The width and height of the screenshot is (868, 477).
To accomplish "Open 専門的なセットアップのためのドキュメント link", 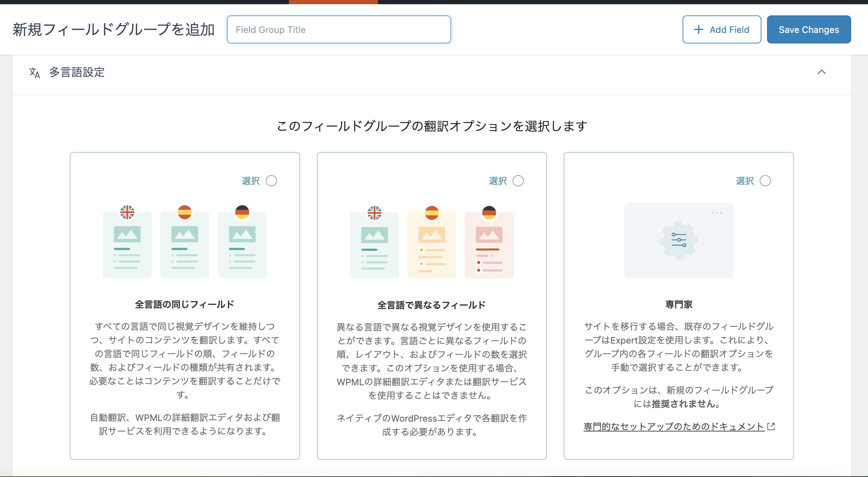I will point(674,426).
